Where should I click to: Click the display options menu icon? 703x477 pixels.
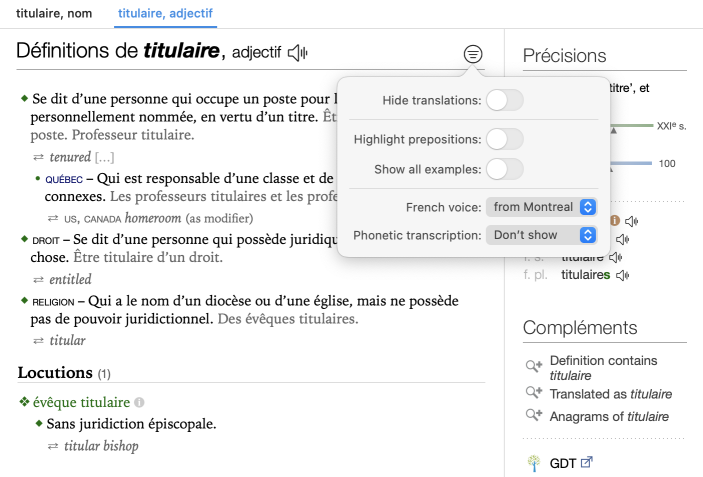[x=473, y=54]
